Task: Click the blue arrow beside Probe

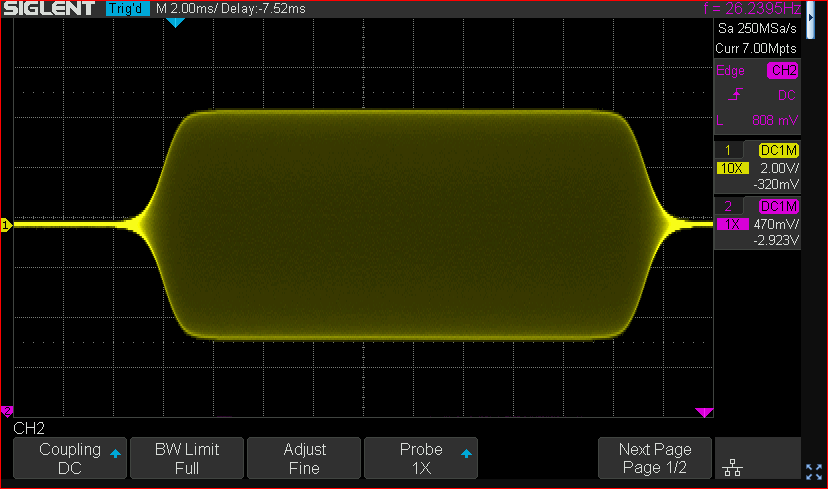Action: tap(466, 454)
